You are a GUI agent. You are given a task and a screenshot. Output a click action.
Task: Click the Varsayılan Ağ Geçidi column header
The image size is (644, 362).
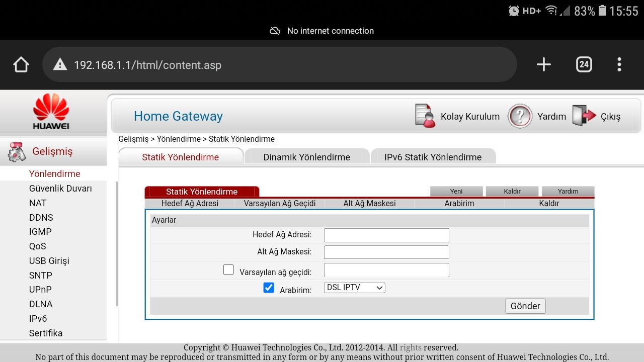click(280, 203)
